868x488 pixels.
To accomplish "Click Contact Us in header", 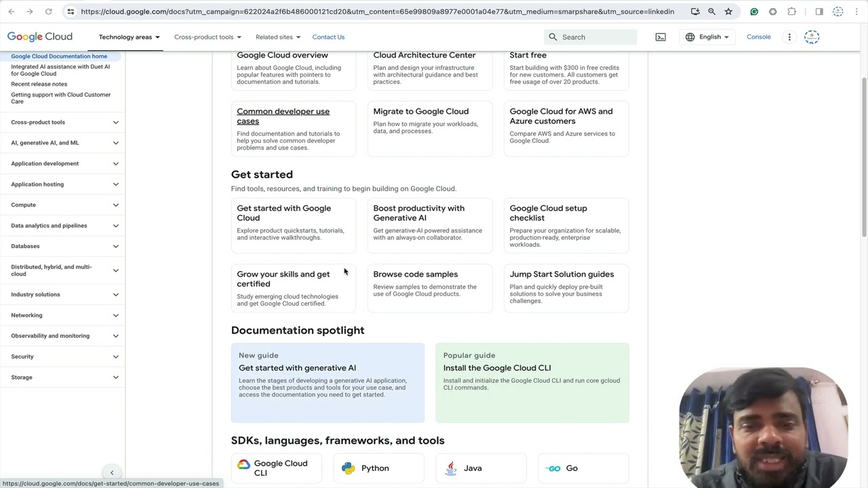I will 328,37.
